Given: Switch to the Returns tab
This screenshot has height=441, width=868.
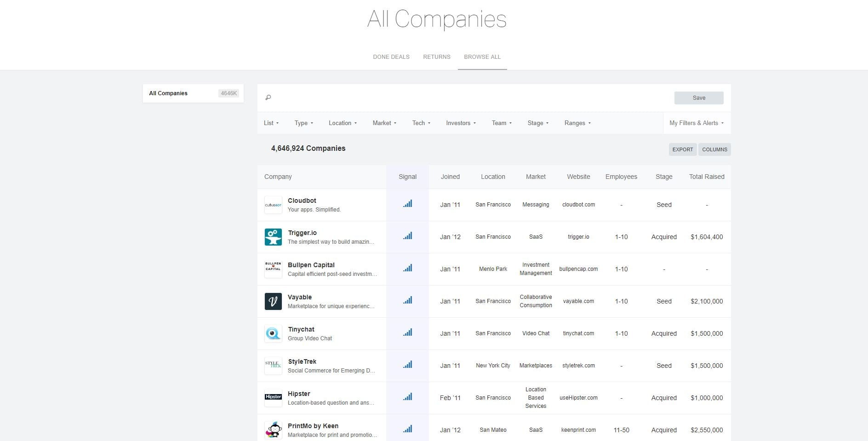Looking at the screenshot, I should click(x=437, y=57).
